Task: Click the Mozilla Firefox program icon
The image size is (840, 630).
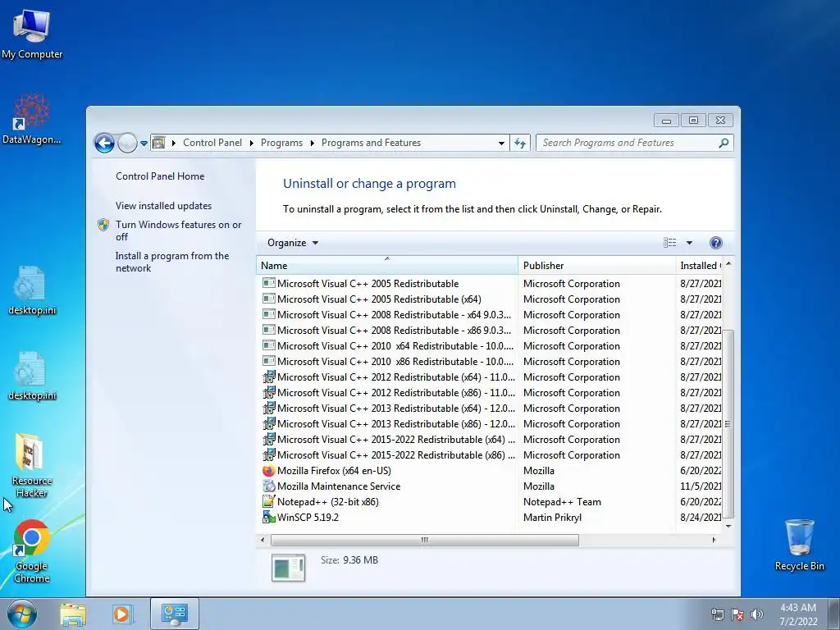Action: 268,470
